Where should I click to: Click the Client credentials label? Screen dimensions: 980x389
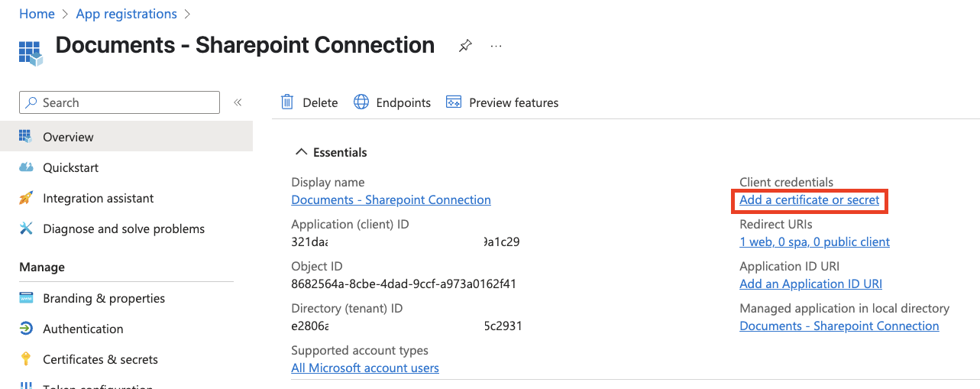[787, 182]
